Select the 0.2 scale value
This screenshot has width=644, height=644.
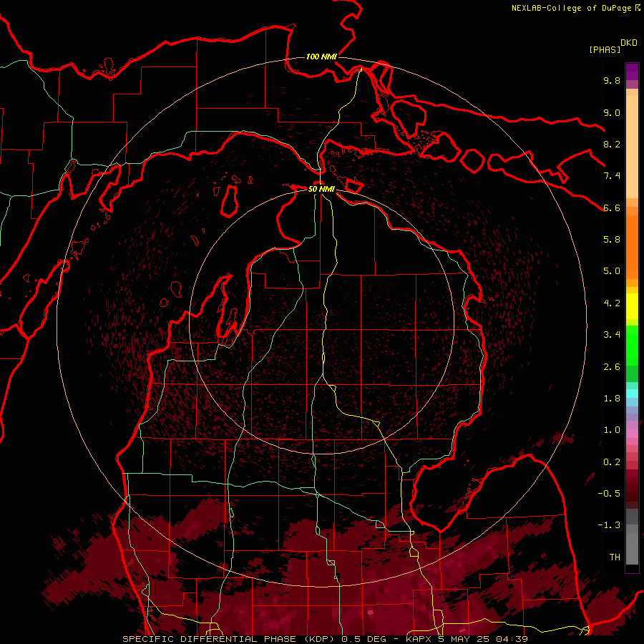click(612, 462)
